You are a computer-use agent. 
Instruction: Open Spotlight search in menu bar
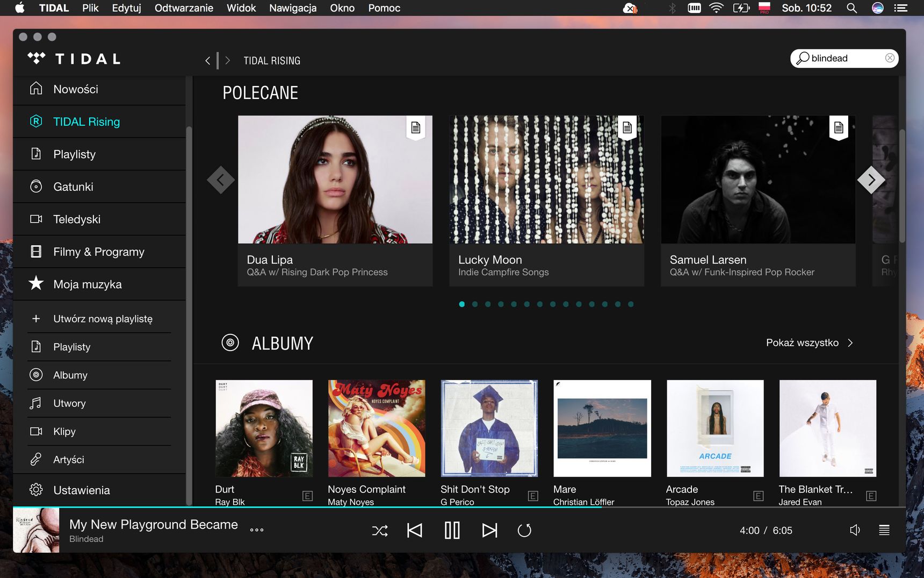click(851, 8)
